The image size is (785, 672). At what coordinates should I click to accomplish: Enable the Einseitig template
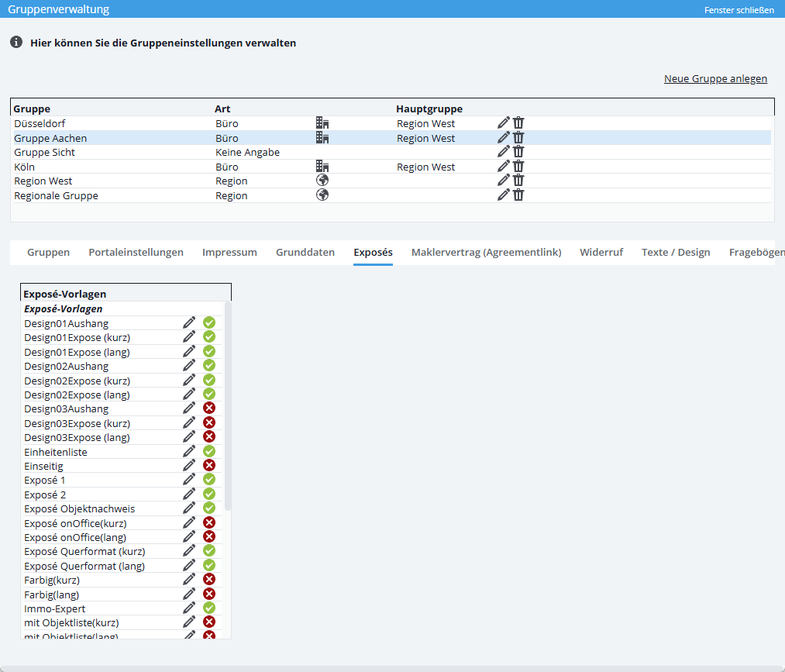(x=209, y=465)
